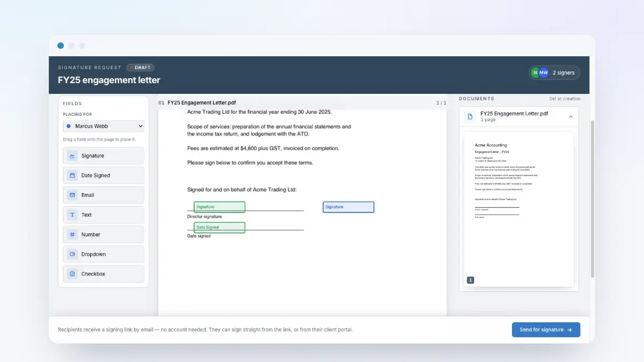Select the Email field button
Screen dimensions: 644x362
click(104, 195)
